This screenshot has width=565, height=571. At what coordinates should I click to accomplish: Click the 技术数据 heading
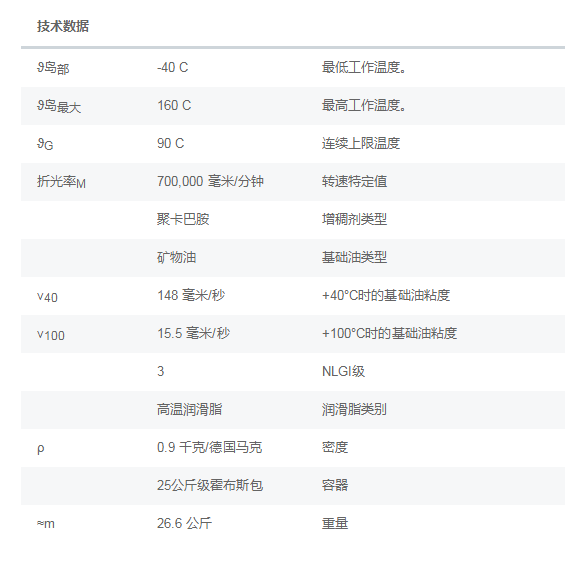63,26
